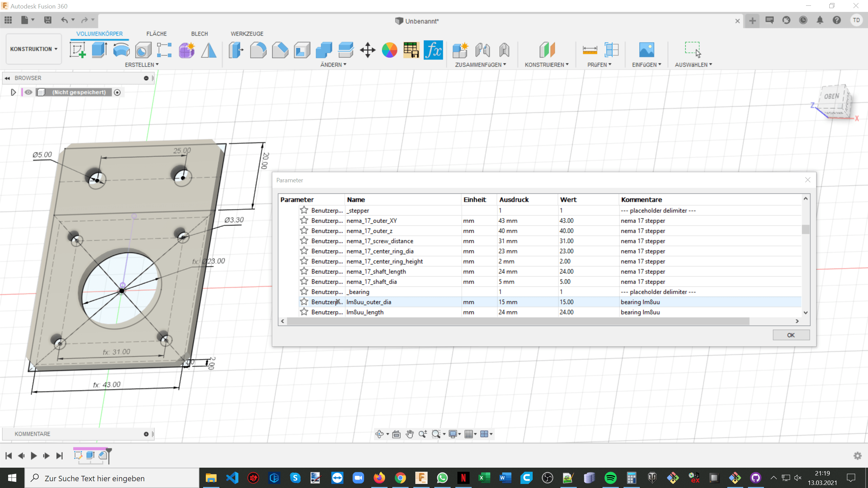Expand the ERSTELLEN menu
This screenshot has width=868, height=488.
coord(141,65)
